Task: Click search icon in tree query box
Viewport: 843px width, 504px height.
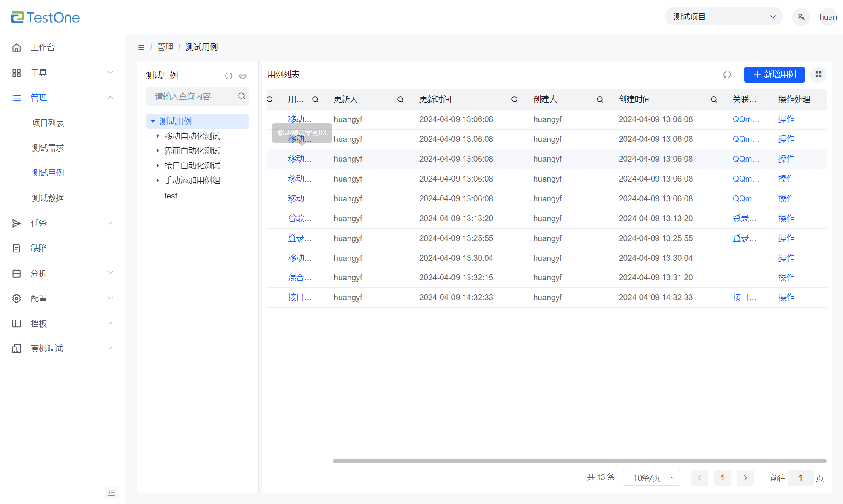Action: tap(242, 96)
